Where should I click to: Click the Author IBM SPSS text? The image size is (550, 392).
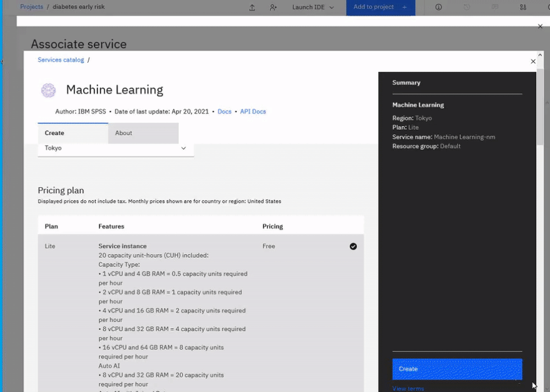81,111
